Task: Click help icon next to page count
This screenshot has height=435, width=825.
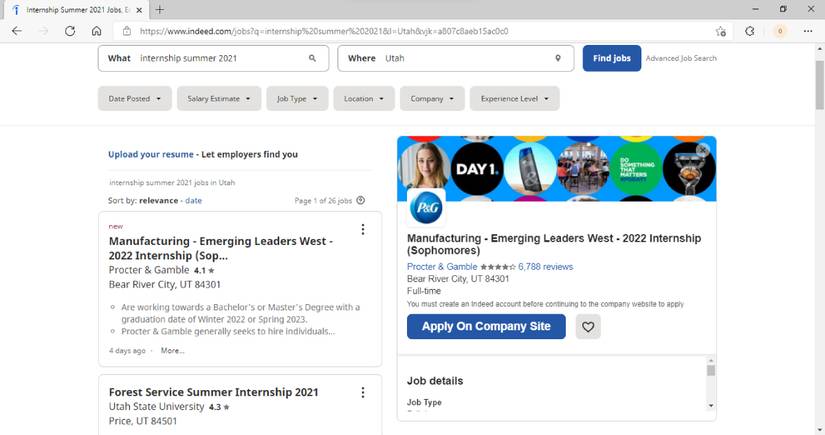Action: pos(360,200)
